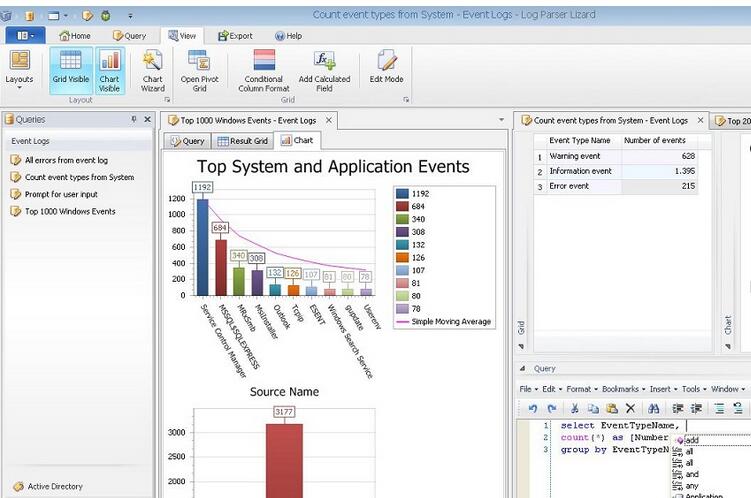
Task: Open the Query ribbon tab
Action: tap(129, 36)
